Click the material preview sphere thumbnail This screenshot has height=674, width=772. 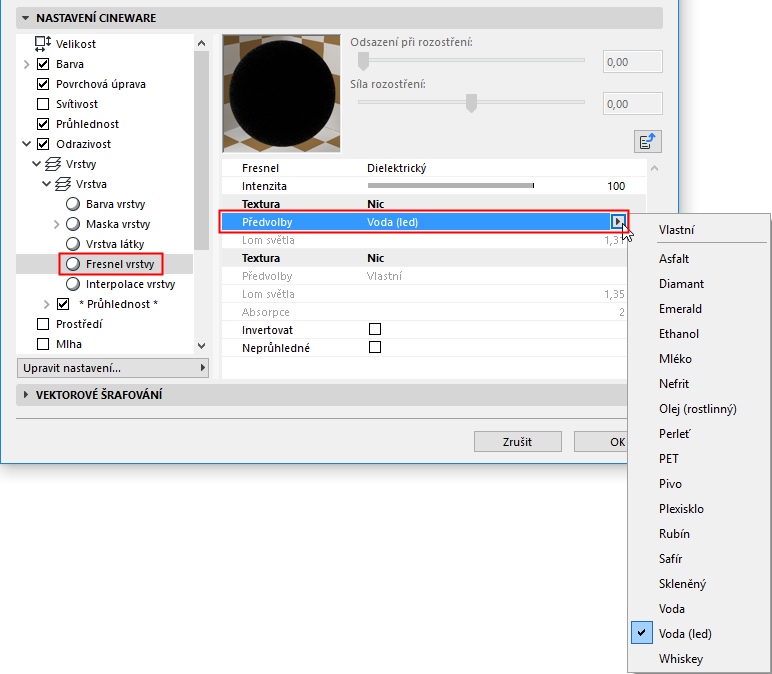coord(282,93)
